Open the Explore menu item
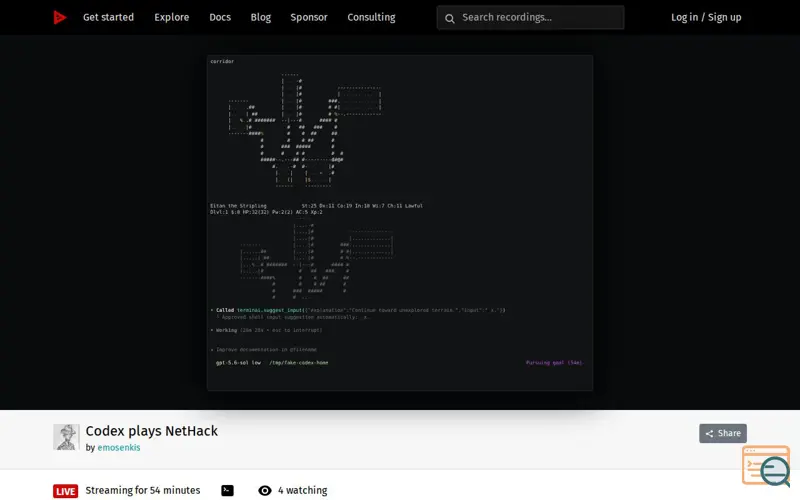800x500 pixels. pos(171,17)
